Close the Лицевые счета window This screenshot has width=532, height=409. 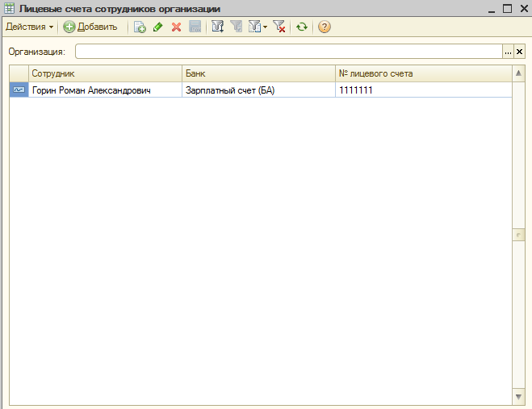(x=524, y=9)
